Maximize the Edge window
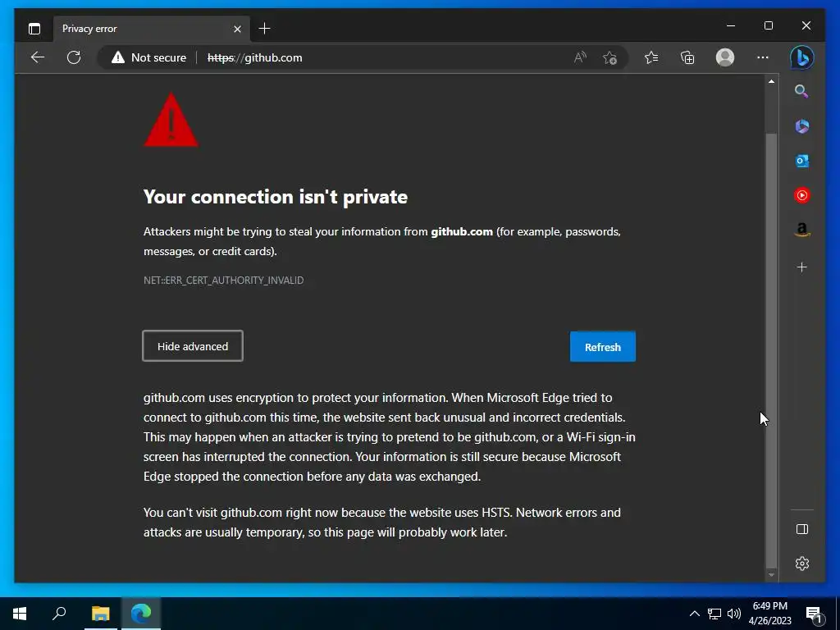This screenshot has width=840, height=630. coord(768,25)
